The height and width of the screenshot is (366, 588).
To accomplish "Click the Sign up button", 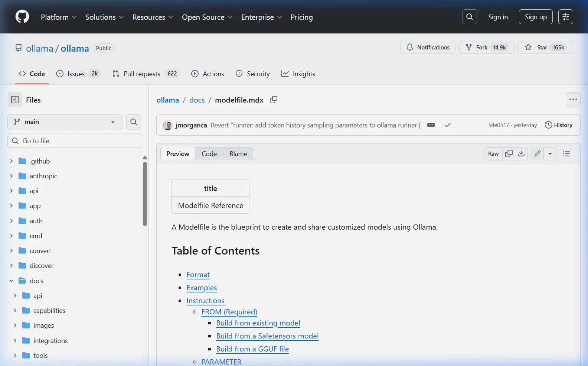I will point(536,17).
